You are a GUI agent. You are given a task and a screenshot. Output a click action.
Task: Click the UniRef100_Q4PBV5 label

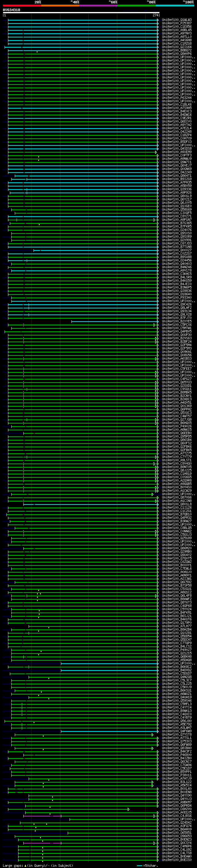point(176,332)
